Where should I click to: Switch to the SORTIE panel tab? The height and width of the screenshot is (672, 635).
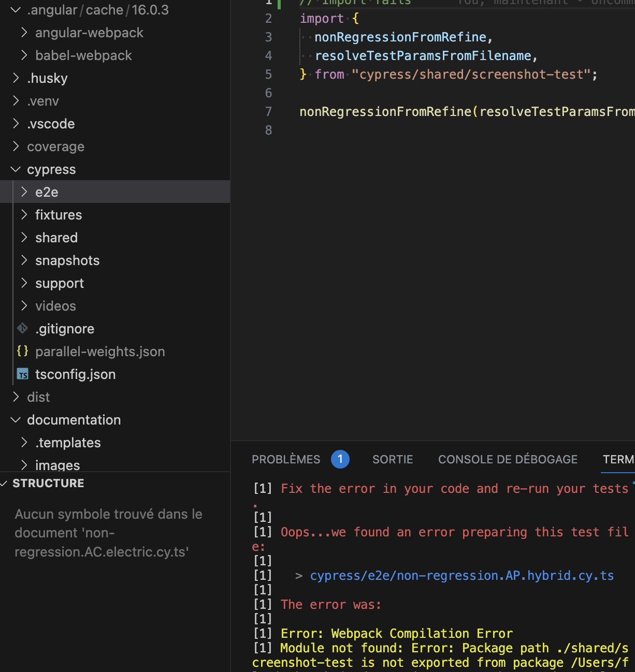pyautogui.click(x=392, y=459)
